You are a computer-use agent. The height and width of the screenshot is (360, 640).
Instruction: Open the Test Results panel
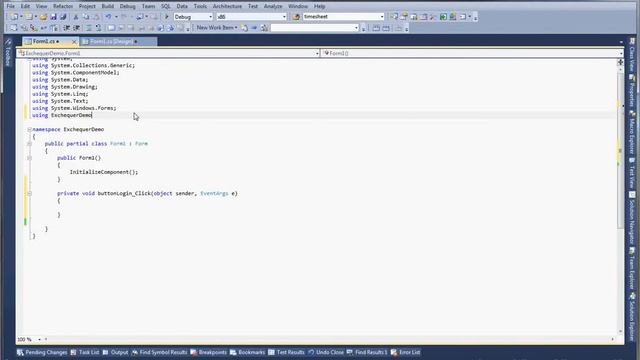287,352
